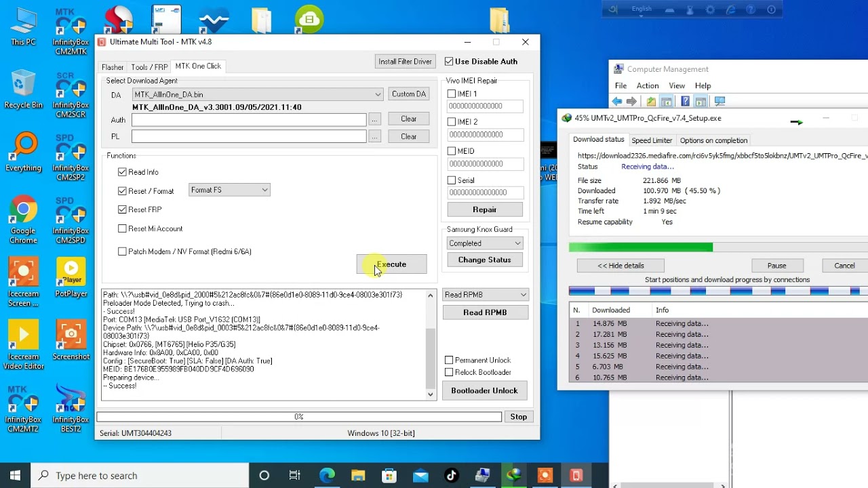Click the log area scrollbar down arrow

(430, 394)
